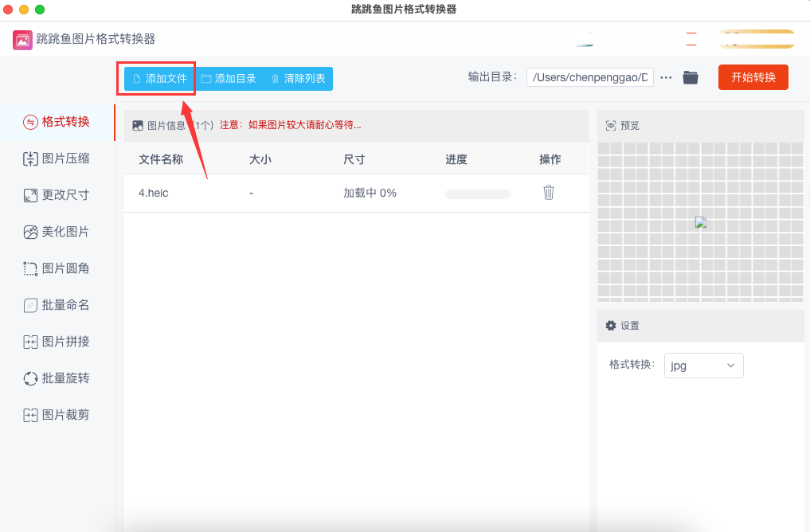The height and width of the screenshot is (532, 810).
Task: Open the output folder icon
Action: pyautogui.click(x=691, y=77)
